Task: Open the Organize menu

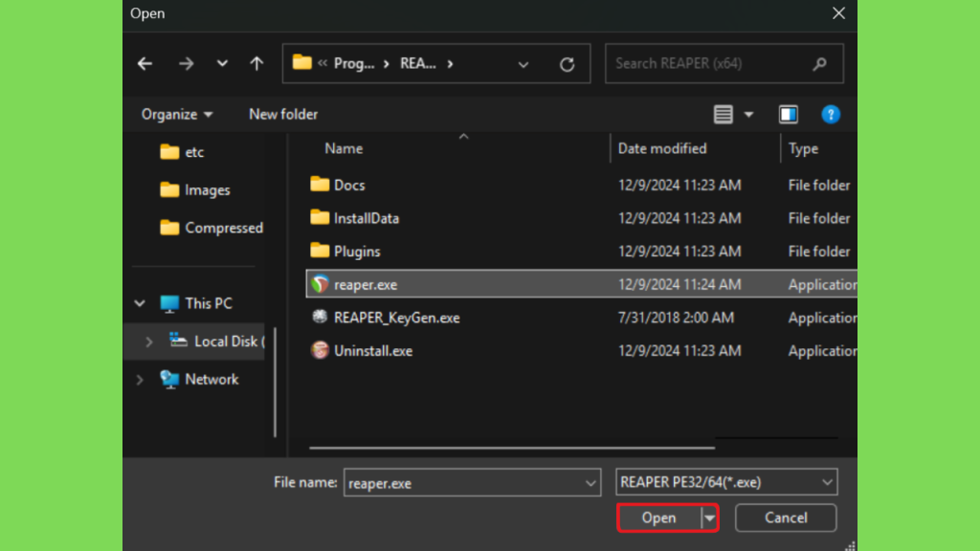Action: click(177, 115)
